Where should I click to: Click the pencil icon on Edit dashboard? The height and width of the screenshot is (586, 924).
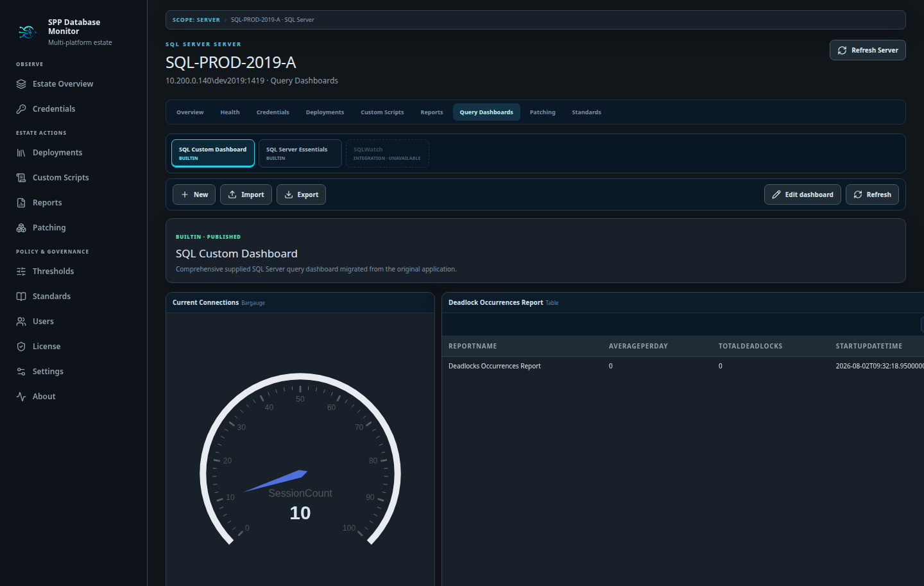776,194
